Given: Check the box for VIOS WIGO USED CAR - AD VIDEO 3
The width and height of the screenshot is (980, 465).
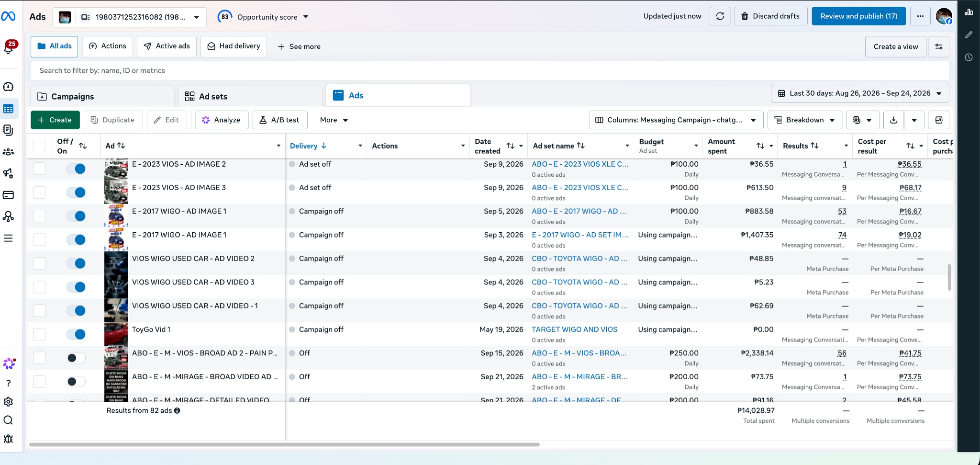Looking at the screenshot, I should coord(39,287).
